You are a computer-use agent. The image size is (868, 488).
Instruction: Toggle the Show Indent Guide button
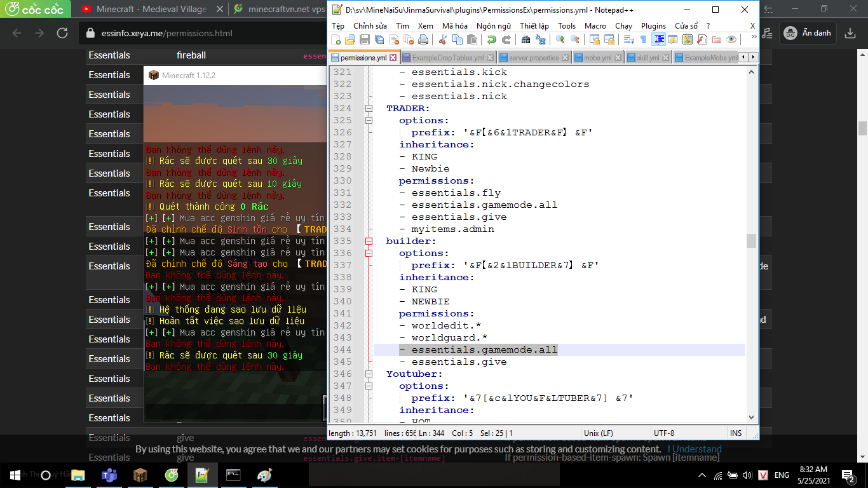click(660, 39)
